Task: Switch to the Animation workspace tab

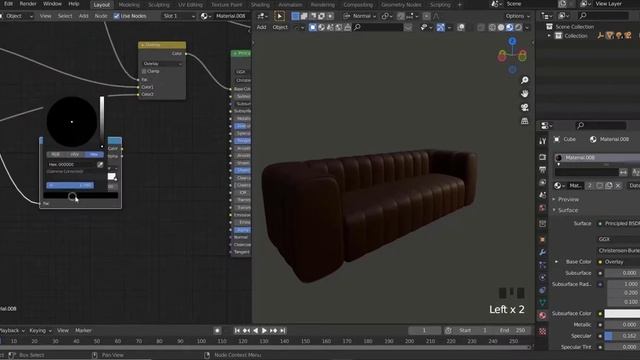Action: (x=290, y=4)
